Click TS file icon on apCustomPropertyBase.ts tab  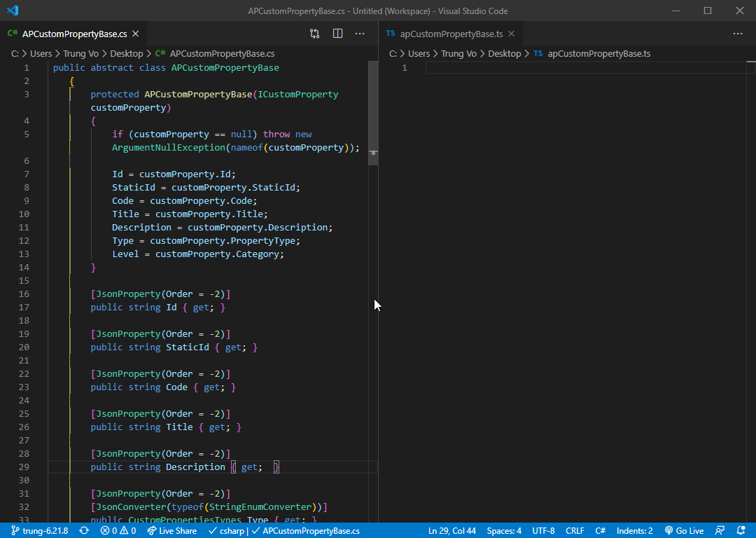tap(391, 34)
